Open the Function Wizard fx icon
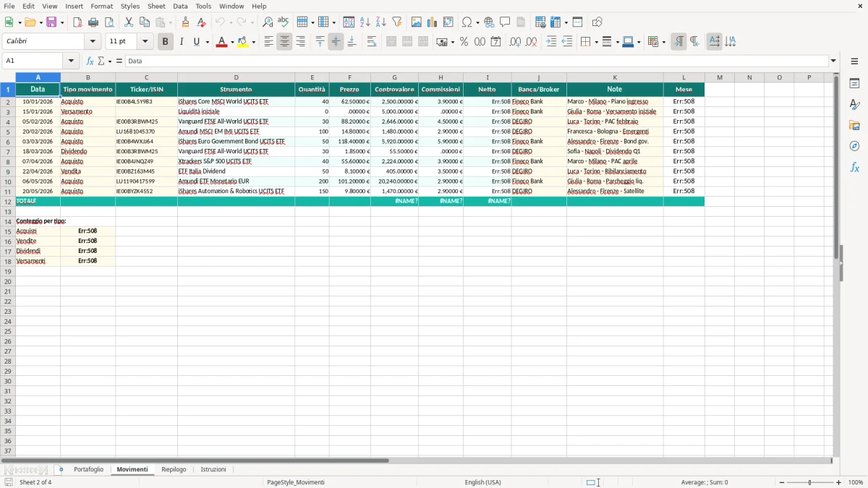The height and width of the screenshot is (488, 868). [x=90, y=61]
